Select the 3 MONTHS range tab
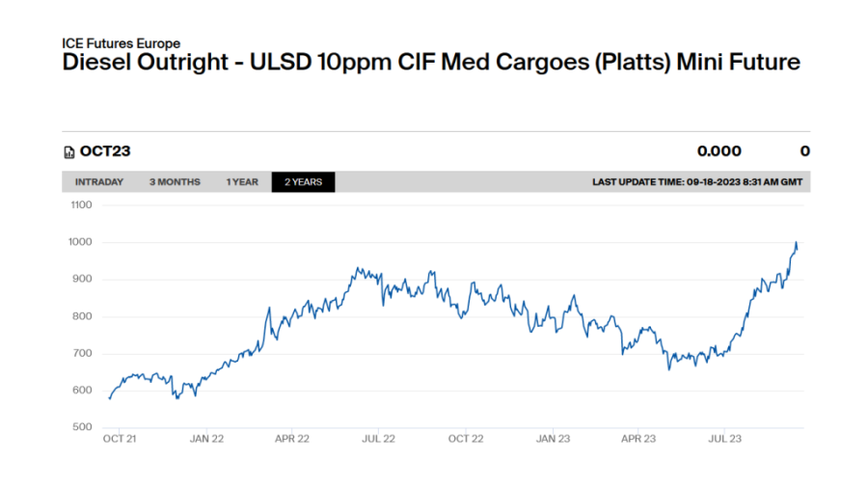868x487 pixels. (175, 182)
